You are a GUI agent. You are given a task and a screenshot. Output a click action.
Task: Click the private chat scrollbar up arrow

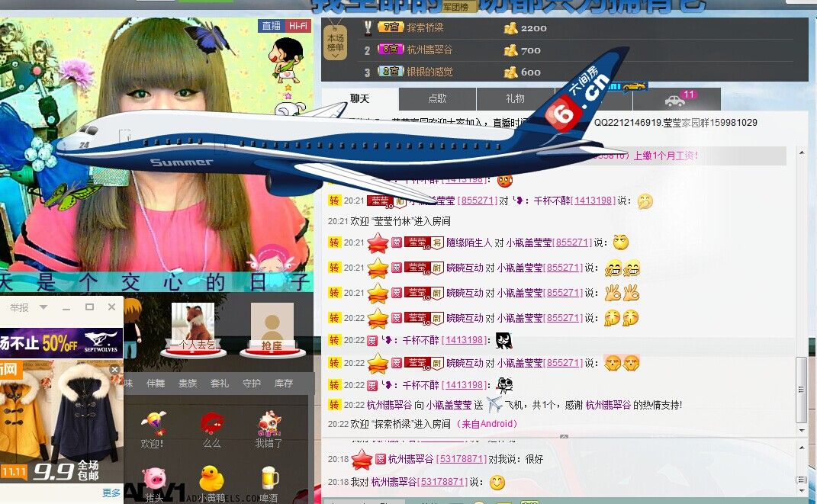[802, 448]
